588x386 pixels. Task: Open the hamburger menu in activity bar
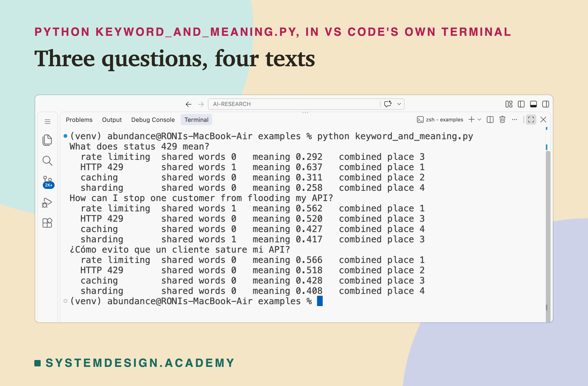48,121
